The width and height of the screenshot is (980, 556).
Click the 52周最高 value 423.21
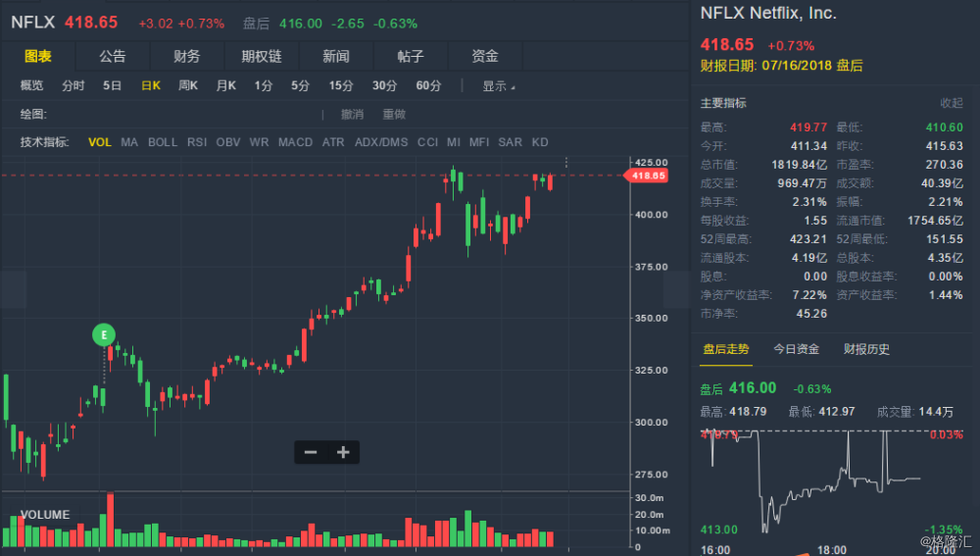click(808, 239)
